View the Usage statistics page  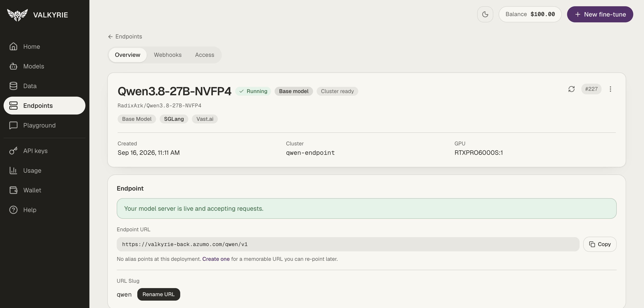44,170
